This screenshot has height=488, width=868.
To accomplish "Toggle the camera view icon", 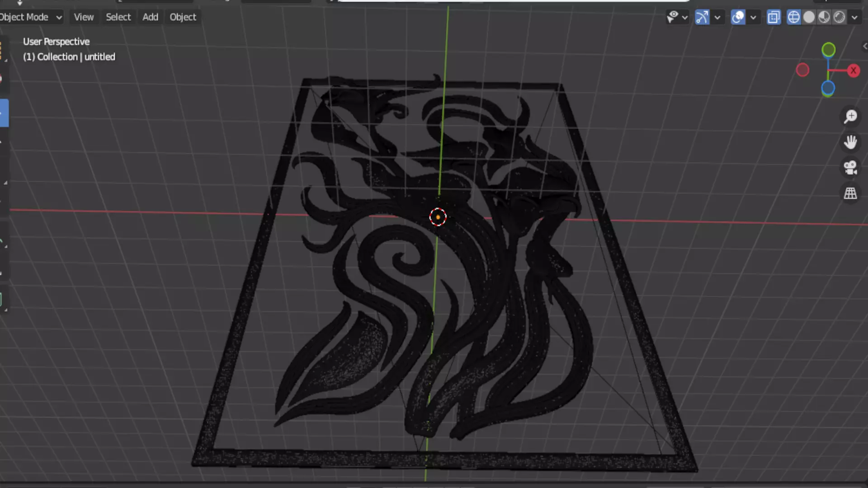I will (x=850, y=168).
